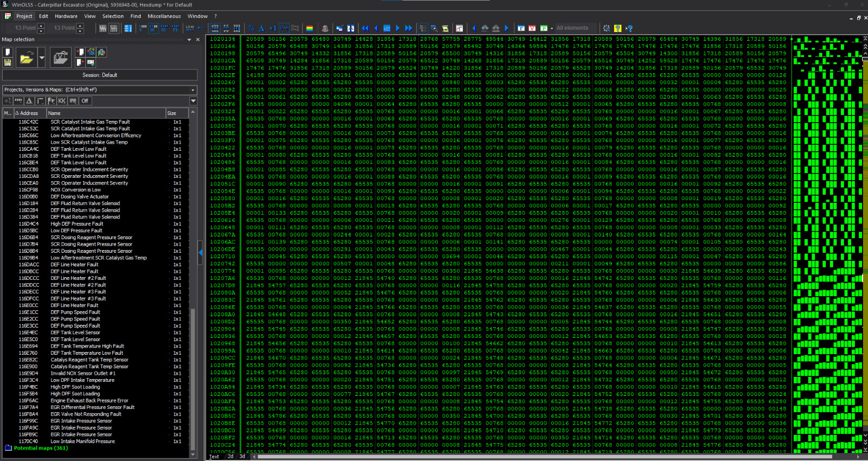The image size is (868, 461).
Task: Open dropdown arrow beside the open-folder icon
Action: pyautogui.click(x=42, y=57)
